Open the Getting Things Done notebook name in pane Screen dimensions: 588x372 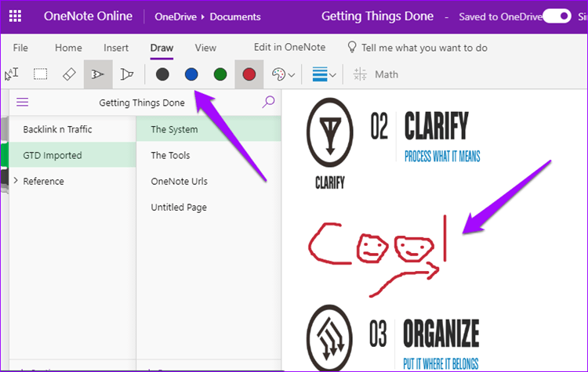click(142, 103)
